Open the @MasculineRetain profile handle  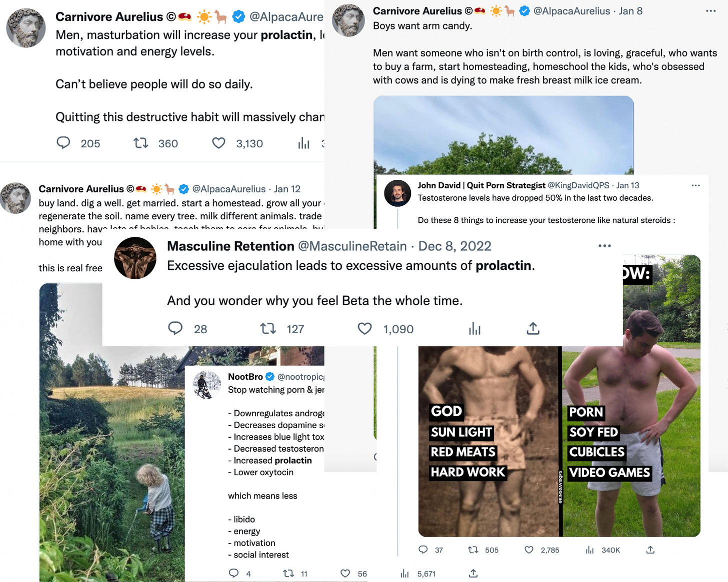pos(352,246)
